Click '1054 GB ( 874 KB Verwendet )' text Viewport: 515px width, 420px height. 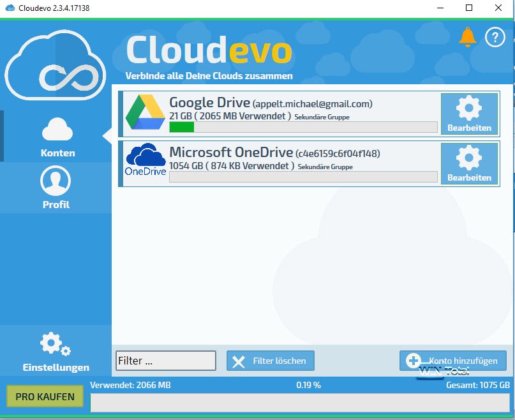click(x=232, y=165)
